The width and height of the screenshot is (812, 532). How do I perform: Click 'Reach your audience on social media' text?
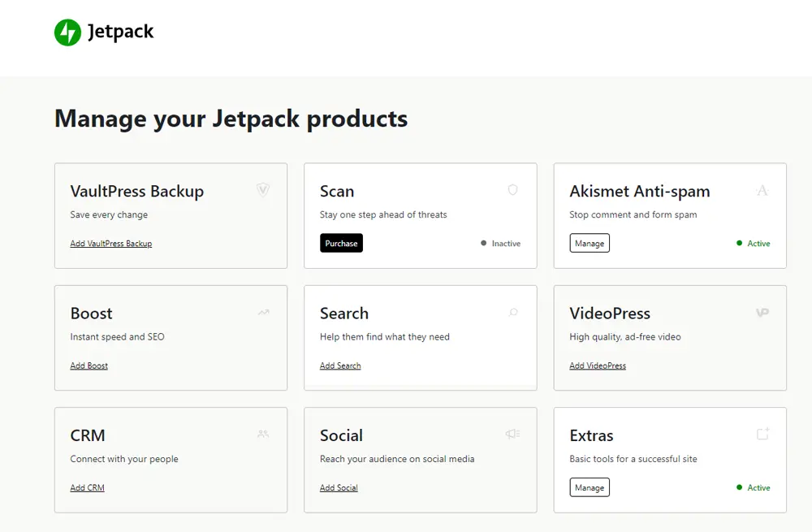click(397, 459)
